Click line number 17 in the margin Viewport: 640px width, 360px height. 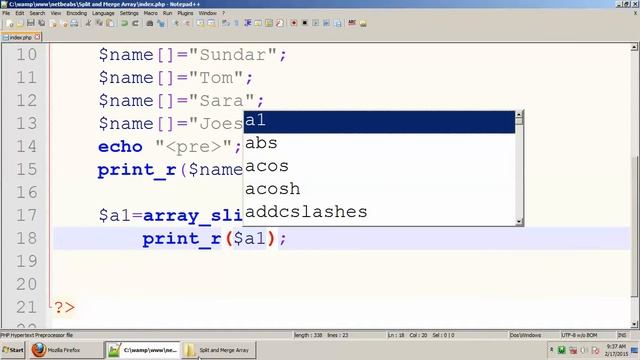27,215
